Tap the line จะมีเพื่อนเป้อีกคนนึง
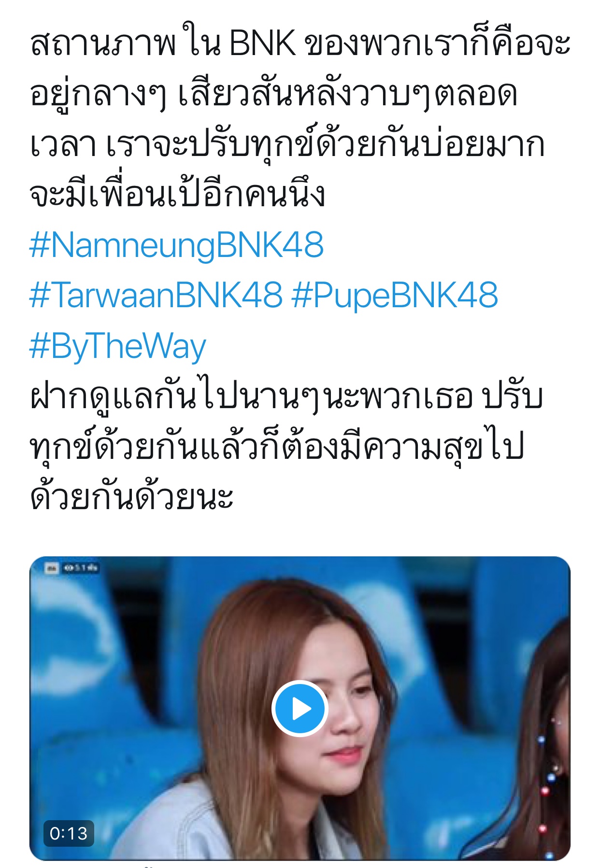 tap(177, 194)
